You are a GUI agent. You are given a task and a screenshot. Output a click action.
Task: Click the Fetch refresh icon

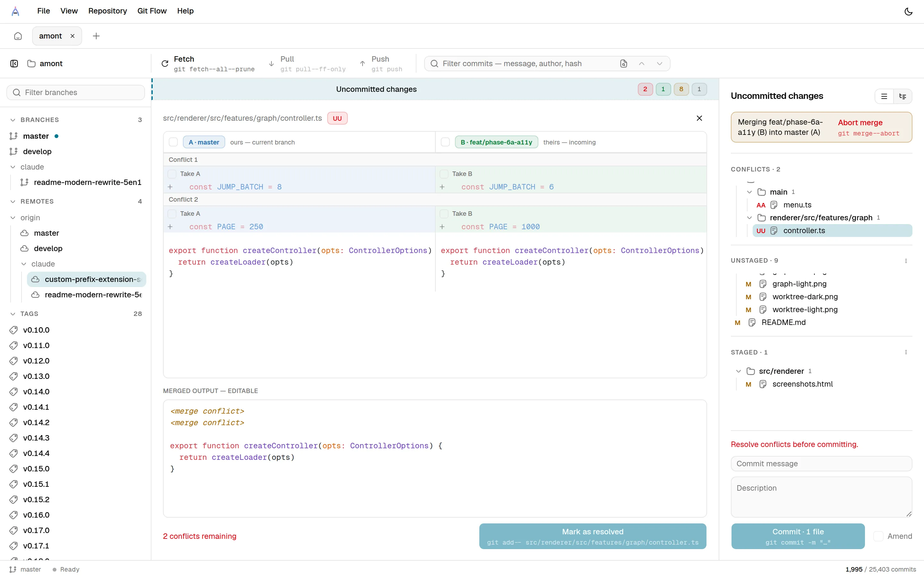point(165,64)
